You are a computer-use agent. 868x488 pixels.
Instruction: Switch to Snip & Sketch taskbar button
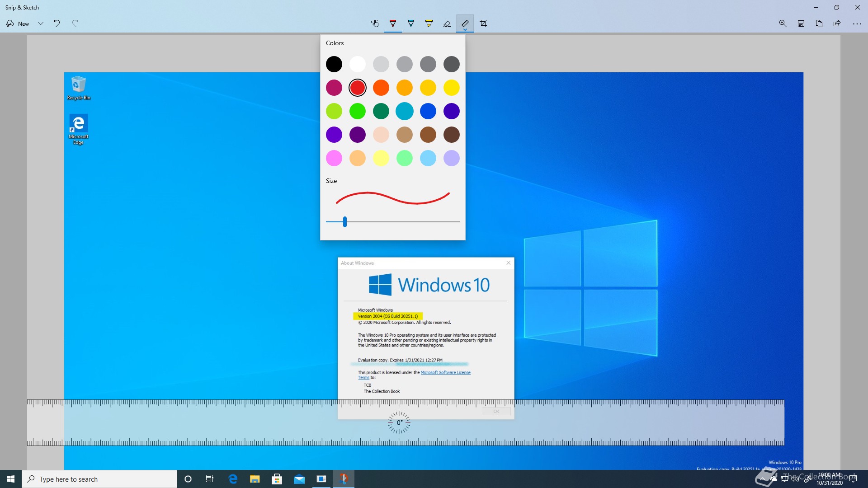pos(344,479)
